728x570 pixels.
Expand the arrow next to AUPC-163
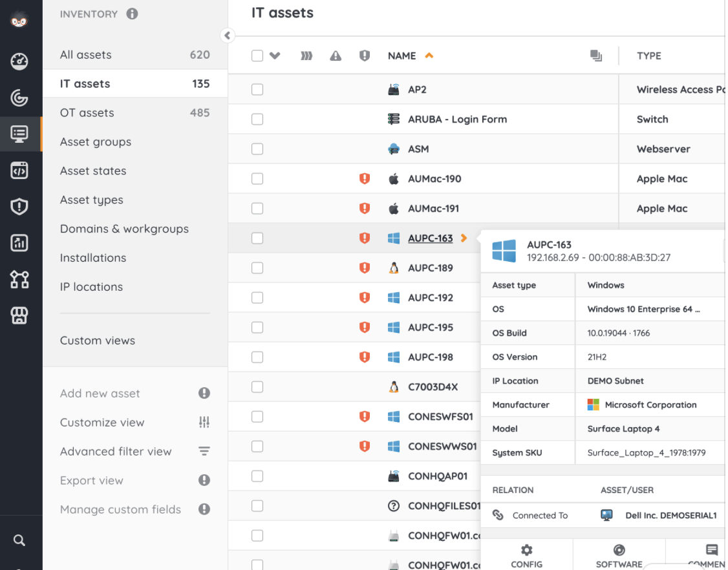[x=464, y=238]
